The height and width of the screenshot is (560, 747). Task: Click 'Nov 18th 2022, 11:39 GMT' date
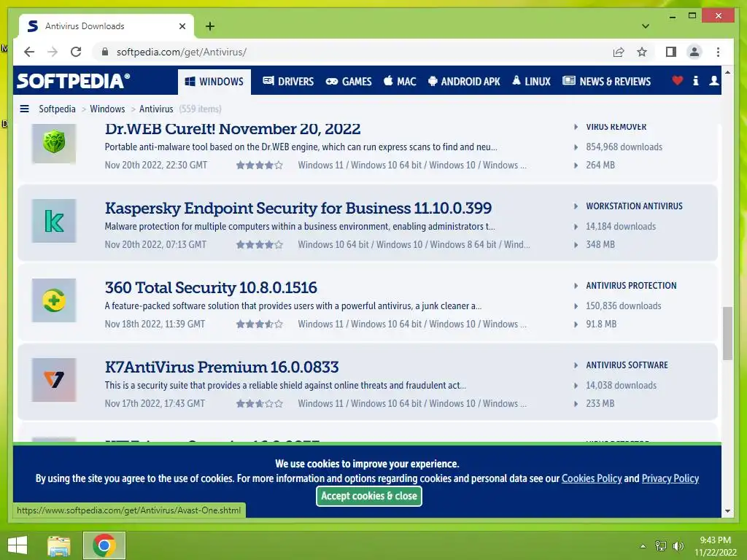(155, 324)
